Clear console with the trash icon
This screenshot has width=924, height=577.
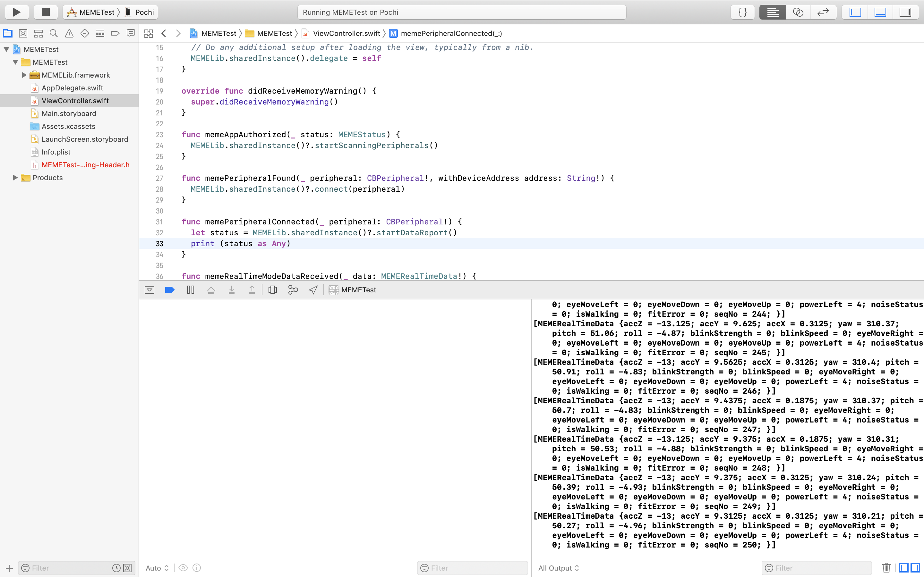[886, 568]
